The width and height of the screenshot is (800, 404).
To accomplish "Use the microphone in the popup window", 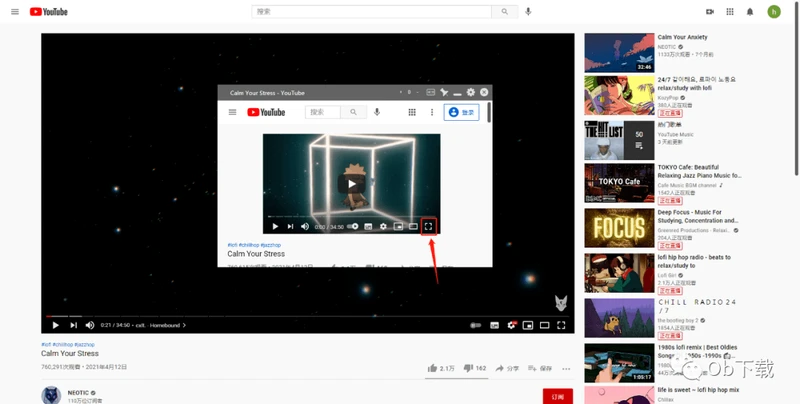I will [x=377, y=112].
